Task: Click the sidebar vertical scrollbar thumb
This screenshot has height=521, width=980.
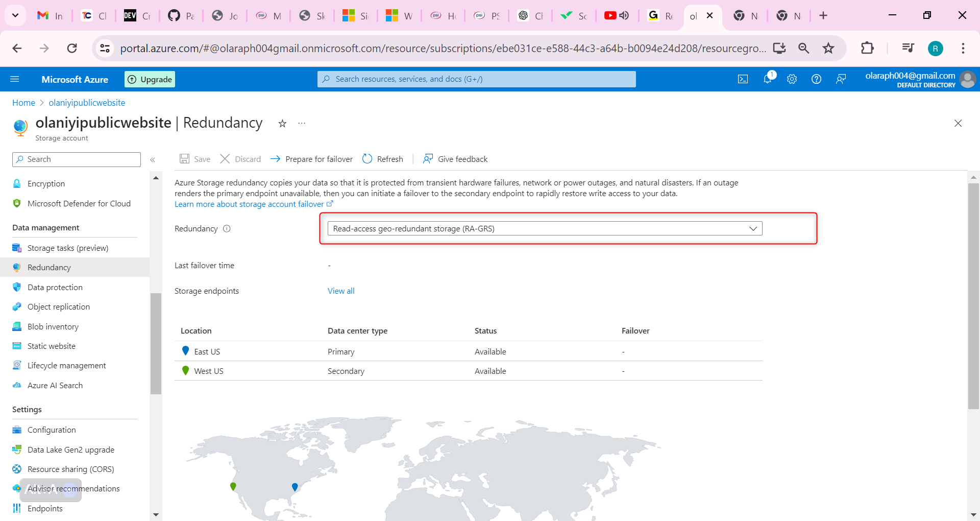Action: point(156,342)
